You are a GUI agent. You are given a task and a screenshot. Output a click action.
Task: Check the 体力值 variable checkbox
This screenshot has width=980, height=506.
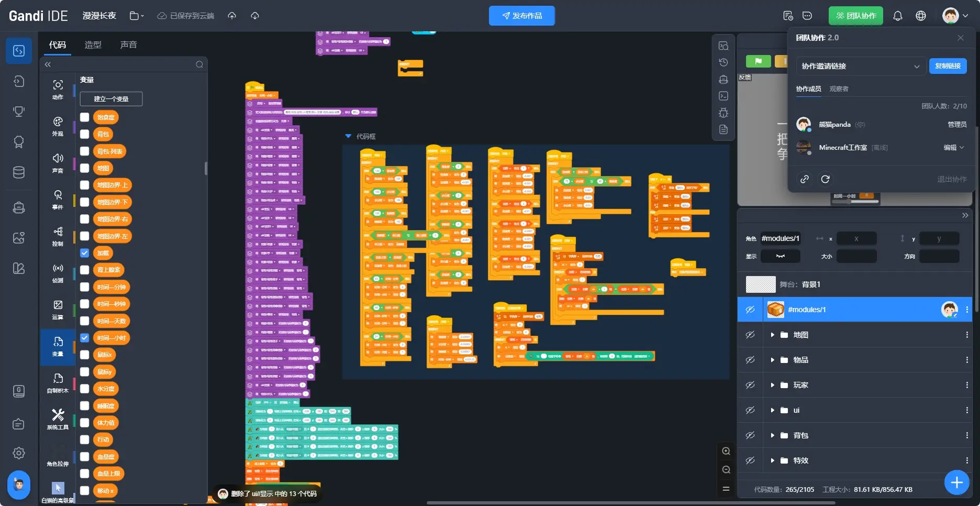coord(84,423)
